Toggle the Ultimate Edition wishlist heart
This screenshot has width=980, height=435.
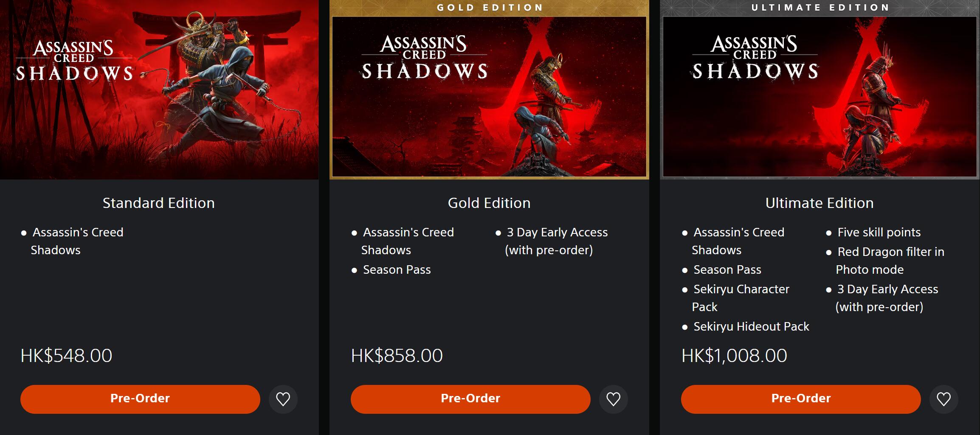(x=943, y=399)
